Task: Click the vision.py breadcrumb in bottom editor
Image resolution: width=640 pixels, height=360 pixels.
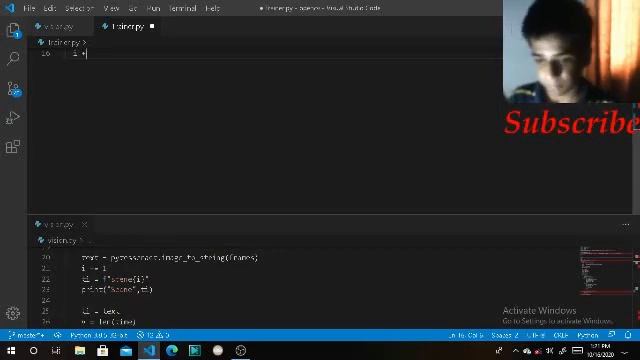Action: [x=62, y=240]
